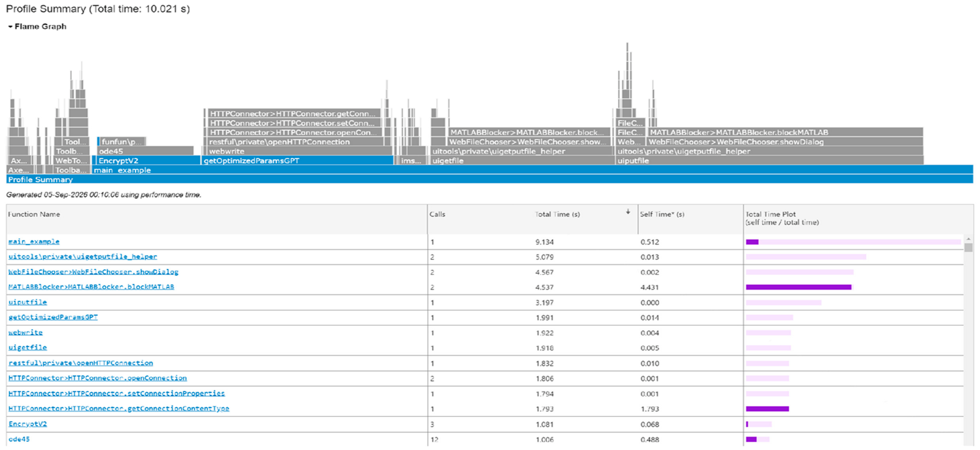This screenshot has width=980, height=450.
Task: Select webwrite block in flame graph
Action: click(x=299, y=151)
